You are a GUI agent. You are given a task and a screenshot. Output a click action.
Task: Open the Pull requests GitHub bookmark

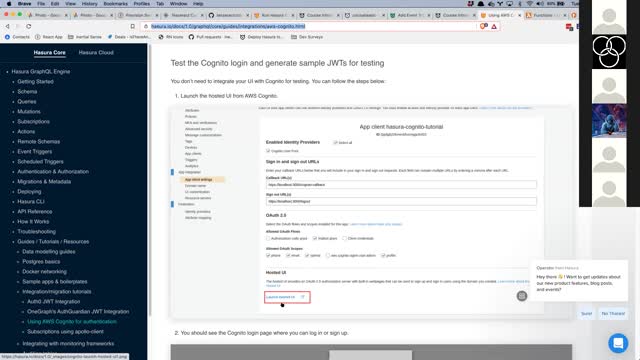pyautogui.click(x=210, y=37)
